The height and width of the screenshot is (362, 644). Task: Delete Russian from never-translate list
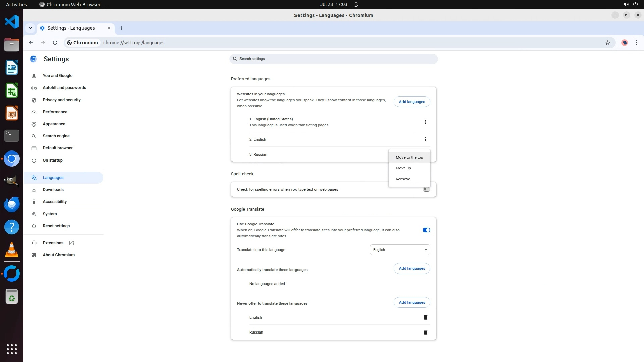(x=425, y=332)
